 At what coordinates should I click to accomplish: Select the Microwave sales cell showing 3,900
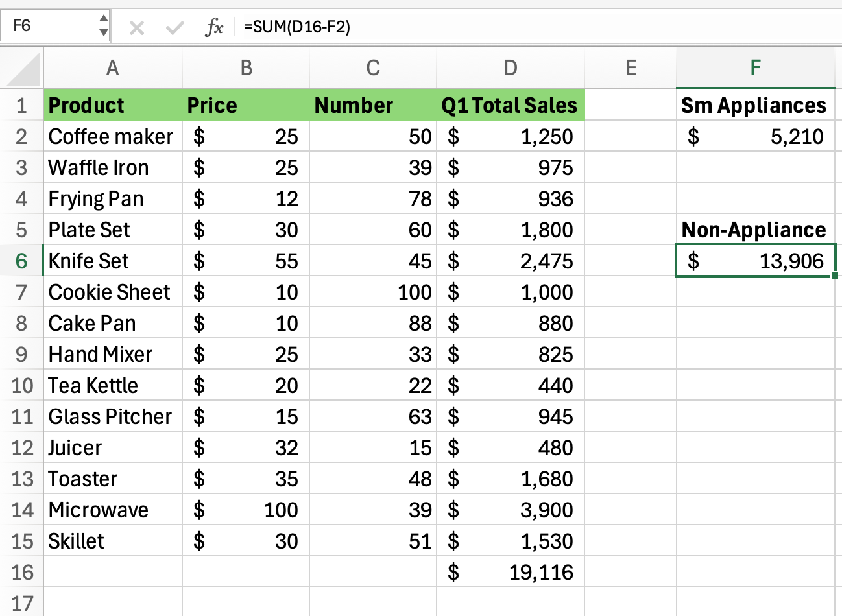coord(511,510)
